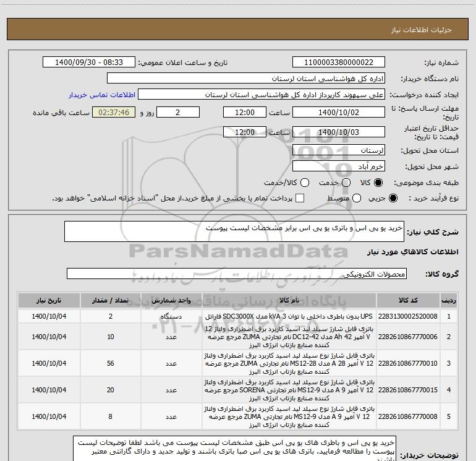Click the 1400/10/04 date in row 1
Viewport: 476px width, 461px height.
pos(49,316)
